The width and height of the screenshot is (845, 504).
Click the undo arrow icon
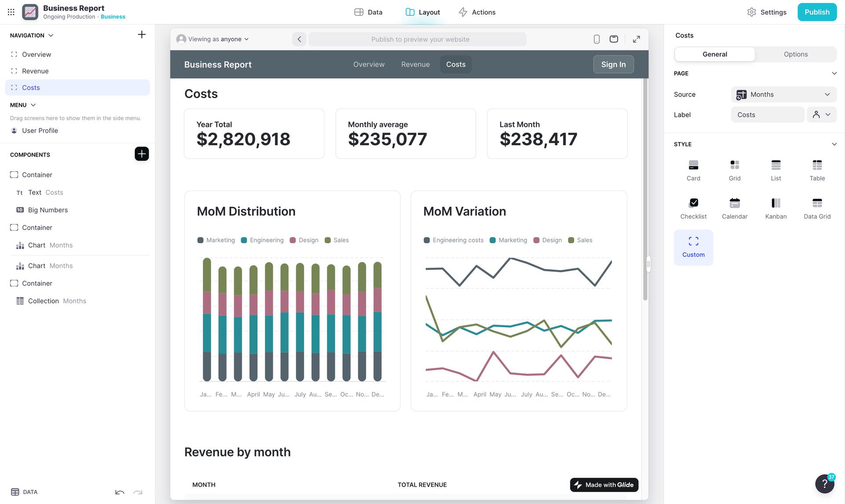[x=120, y=492]
